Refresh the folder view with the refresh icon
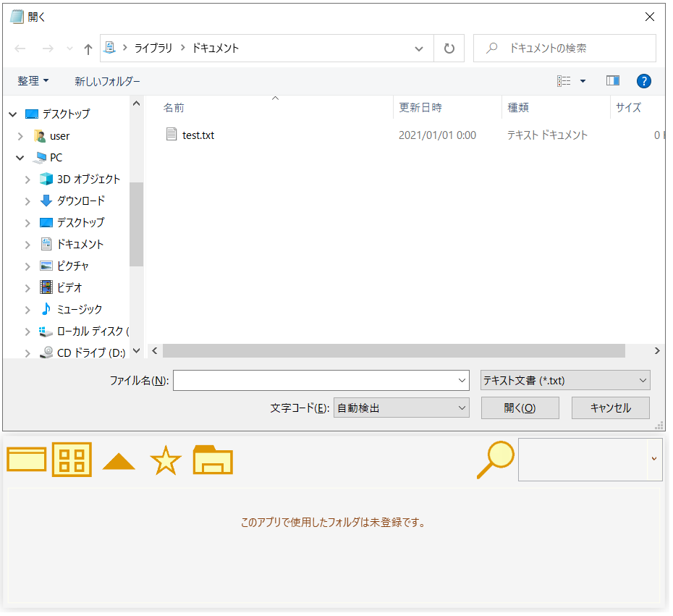Screen dimensions: 673x616 pos(449,48)
